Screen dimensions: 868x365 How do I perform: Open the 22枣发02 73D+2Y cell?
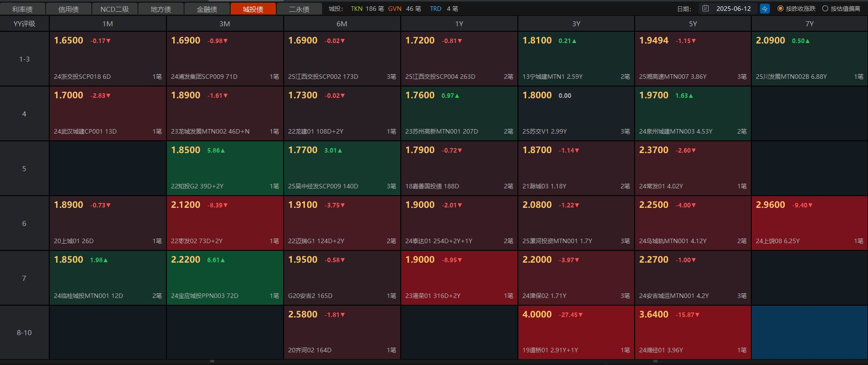(x=225, y=223)
